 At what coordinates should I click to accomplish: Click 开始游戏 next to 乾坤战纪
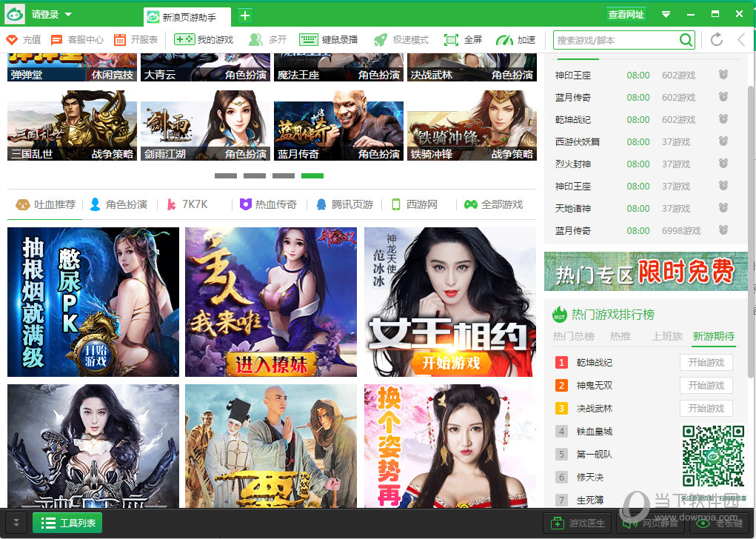pyautogui.click(x=706, y=362)
